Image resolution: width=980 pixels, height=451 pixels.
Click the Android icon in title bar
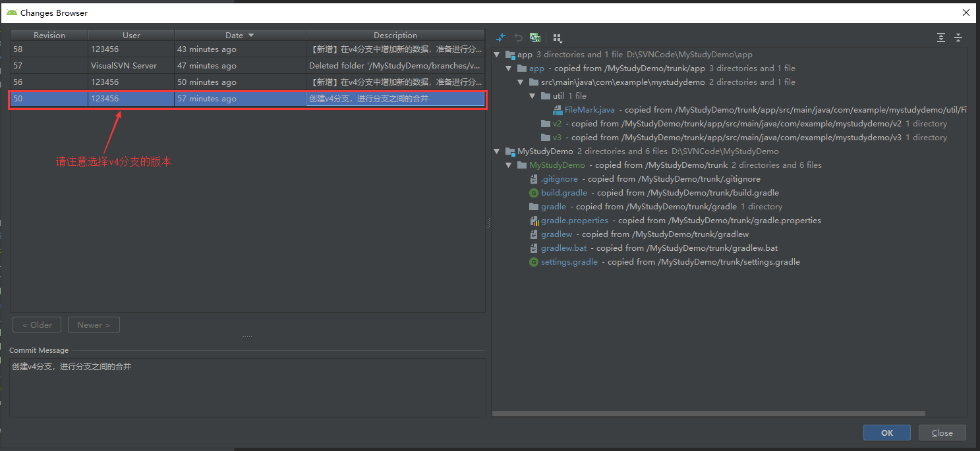[x=12, y=13]
